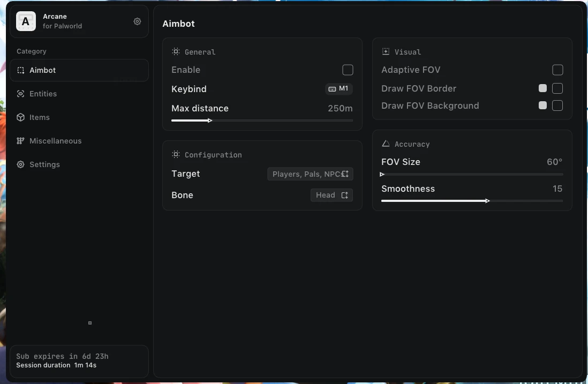Open the Target dropdown
The width and height of the screenshot is (588, 384).
310,174
